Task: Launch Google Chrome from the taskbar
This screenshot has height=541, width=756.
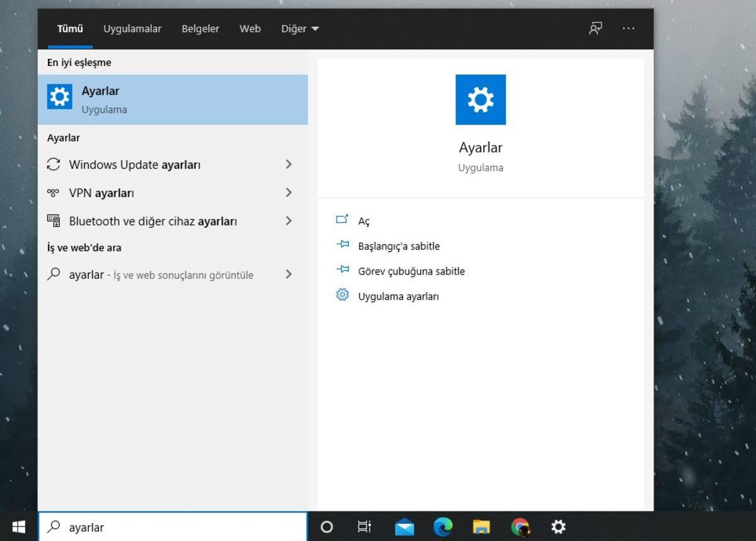Action: [x=520, y=527]
